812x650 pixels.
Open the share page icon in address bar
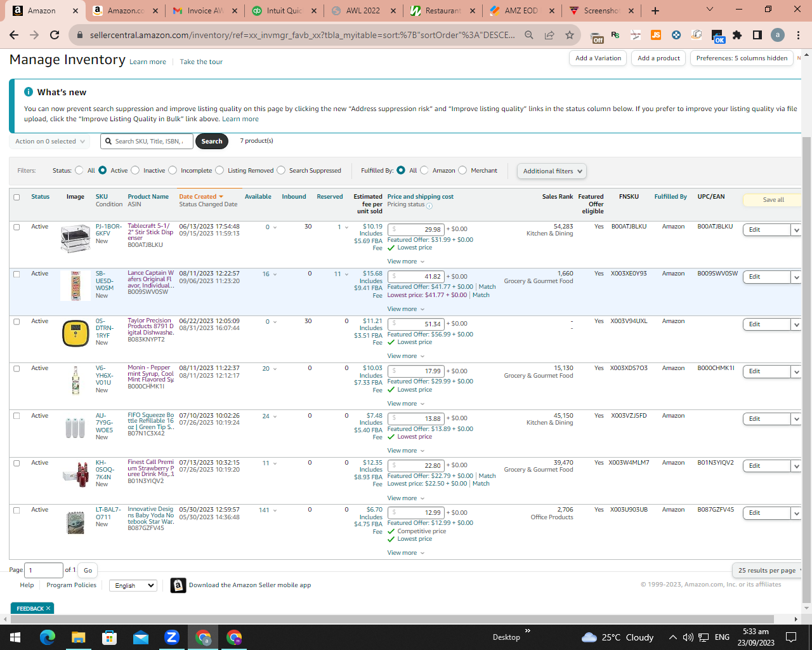549,35
